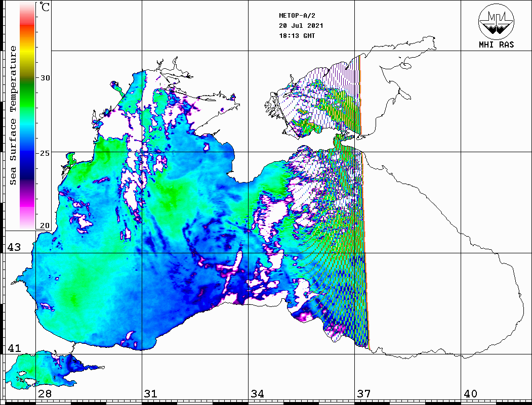532x405 pixels.
Task: Click the 30 tick on the color scale
Action: point(45,78)
